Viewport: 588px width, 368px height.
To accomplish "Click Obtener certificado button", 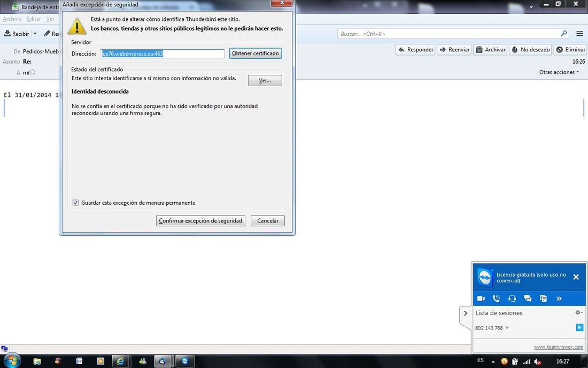I will tap(256, 53).
